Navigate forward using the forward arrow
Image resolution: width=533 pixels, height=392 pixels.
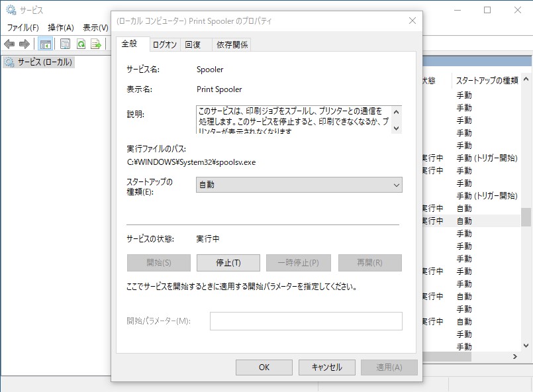[x=24, y=44]
